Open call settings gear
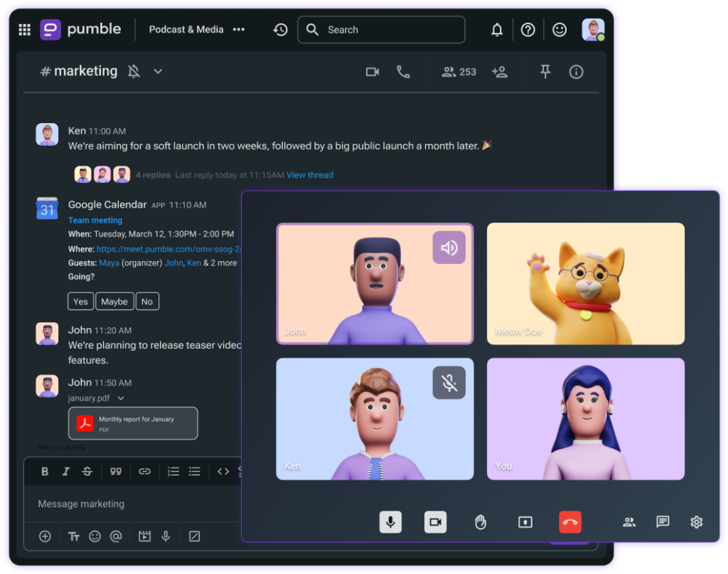Image resolution: width=728 pixels, height=574 pixels. click(x=697, y=522)
